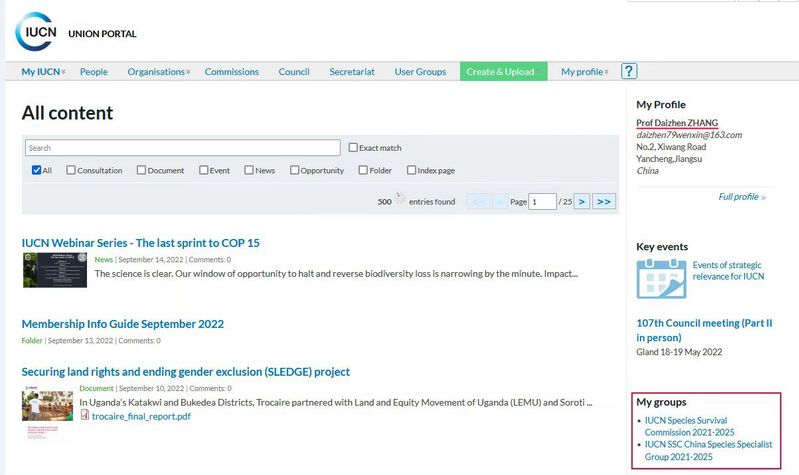
Task: Jump to last page double arrow
Action: tap(603, 201)
